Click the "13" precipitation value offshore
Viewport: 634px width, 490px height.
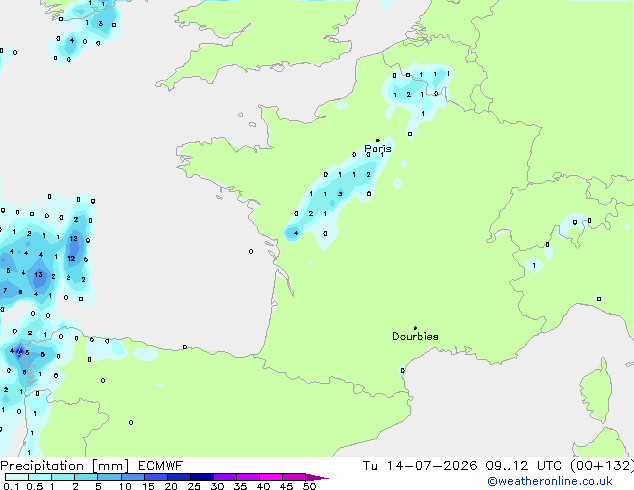[x=38, y=275]
